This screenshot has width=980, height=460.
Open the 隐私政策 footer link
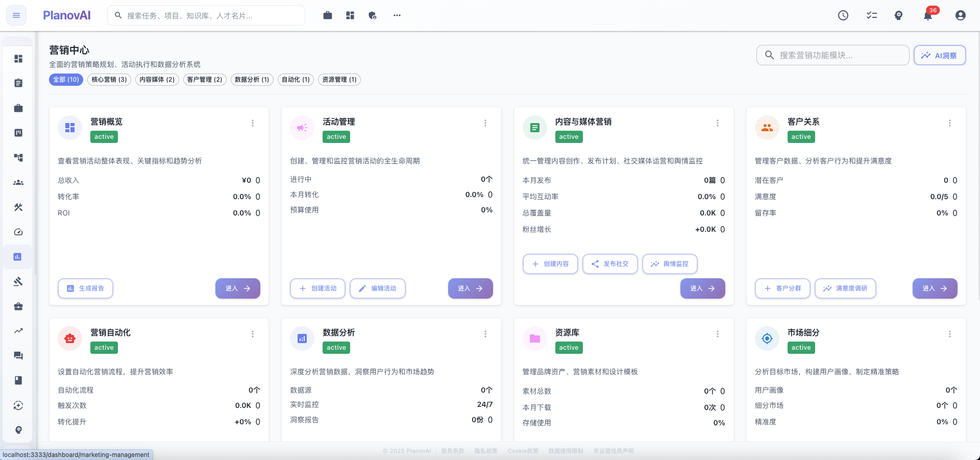tap(485, 451)
